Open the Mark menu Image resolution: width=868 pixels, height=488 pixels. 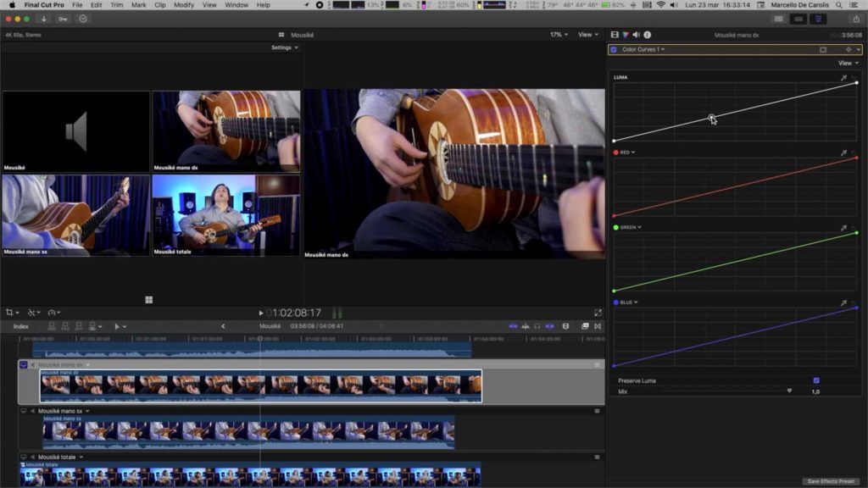pyautogui.click(x=138, y=5)
